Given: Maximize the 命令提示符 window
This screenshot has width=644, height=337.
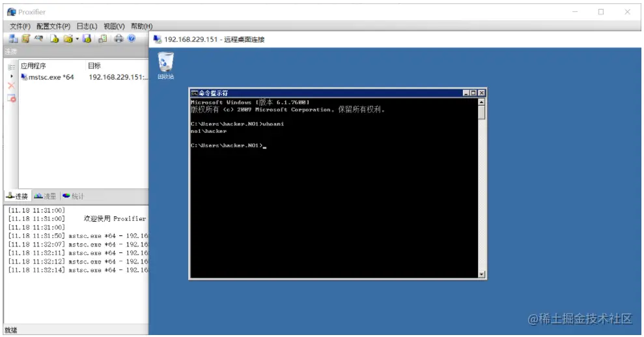Looking at the screenshot, I should tap(473, 93).
